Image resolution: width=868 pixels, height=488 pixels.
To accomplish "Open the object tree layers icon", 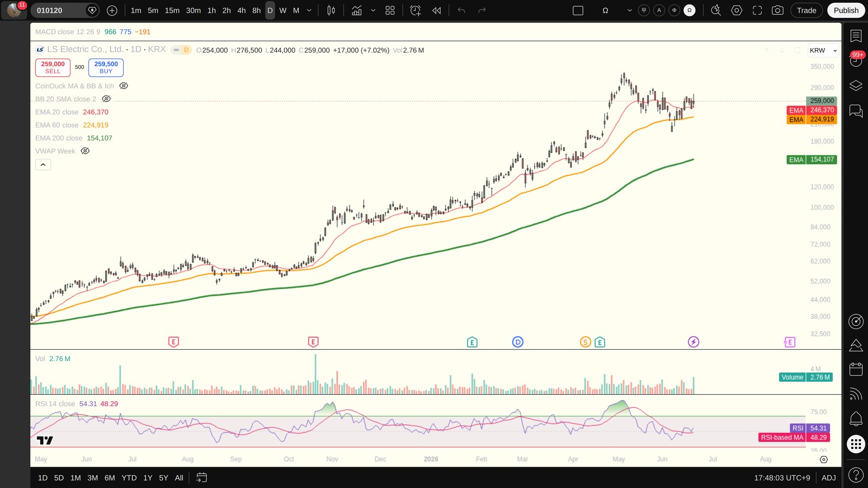I will point(856,86).
